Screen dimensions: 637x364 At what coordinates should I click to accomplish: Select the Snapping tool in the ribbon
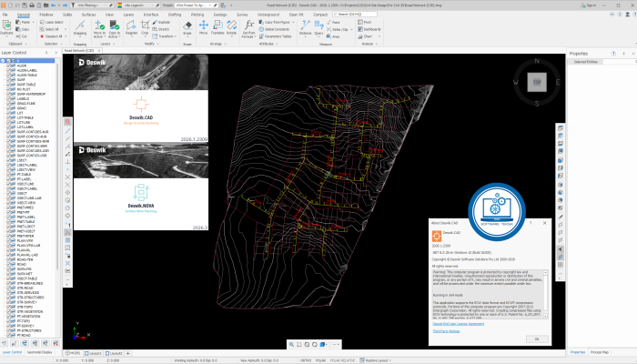coord(80,29)
